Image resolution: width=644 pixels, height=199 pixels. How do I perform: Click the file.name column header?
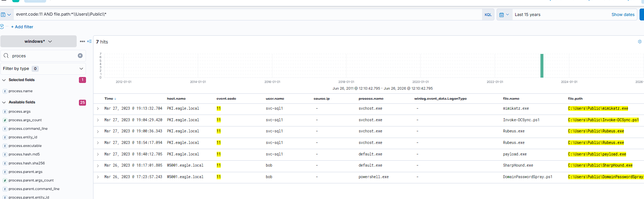point(511,99)
